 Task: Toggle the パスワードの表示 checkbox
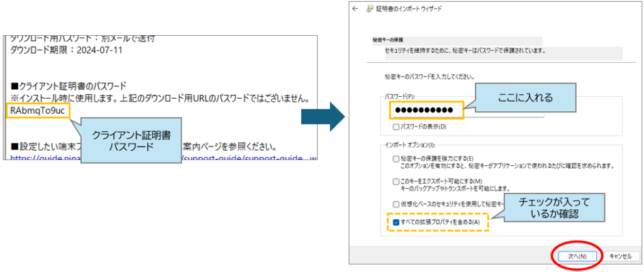coord(395,126)
